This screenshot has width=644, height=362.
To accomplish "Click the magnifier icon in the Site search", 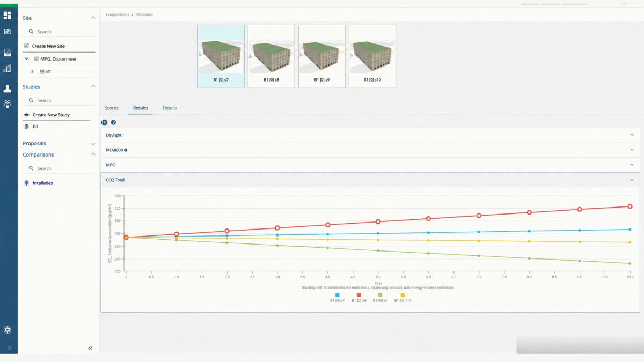I will pyautogui.click(x=31, y=32).
